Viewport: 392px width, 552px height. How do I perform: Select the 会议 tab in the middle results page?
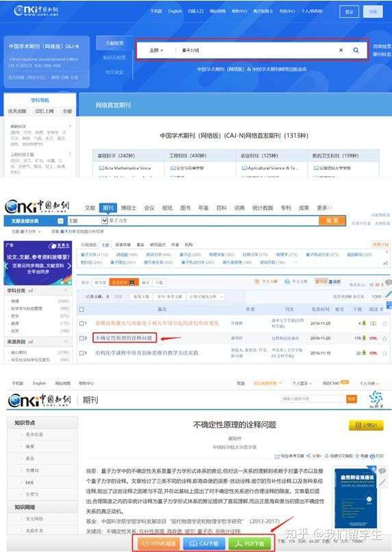(x=149, y=208)
